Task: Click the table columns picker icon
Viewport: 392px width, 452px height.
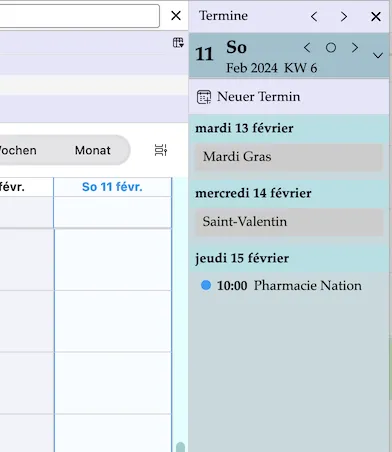Action: (178, 43)
